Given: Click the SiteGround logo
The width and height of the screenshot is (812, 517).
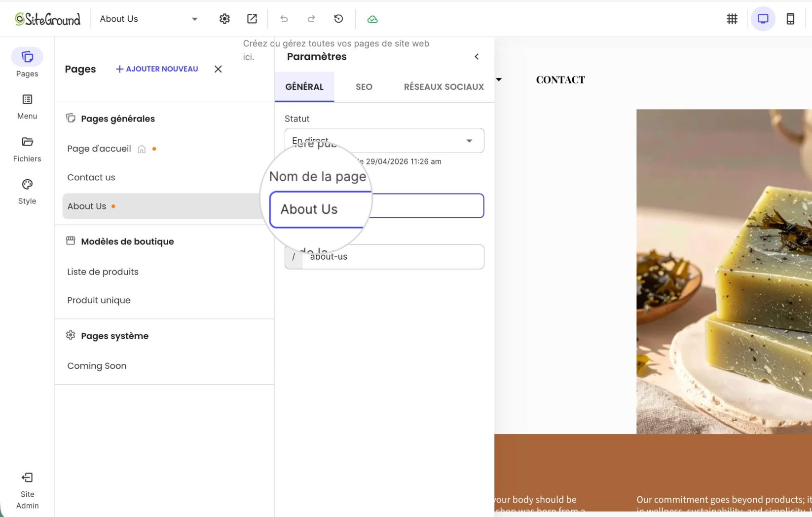Looking at the screenshot, I should pyautogui.click(x=47, y=19).
